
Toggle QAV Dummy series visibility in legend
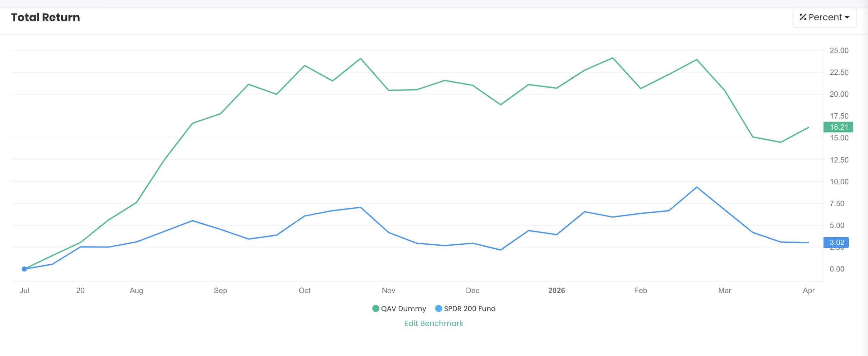[403, 308]
